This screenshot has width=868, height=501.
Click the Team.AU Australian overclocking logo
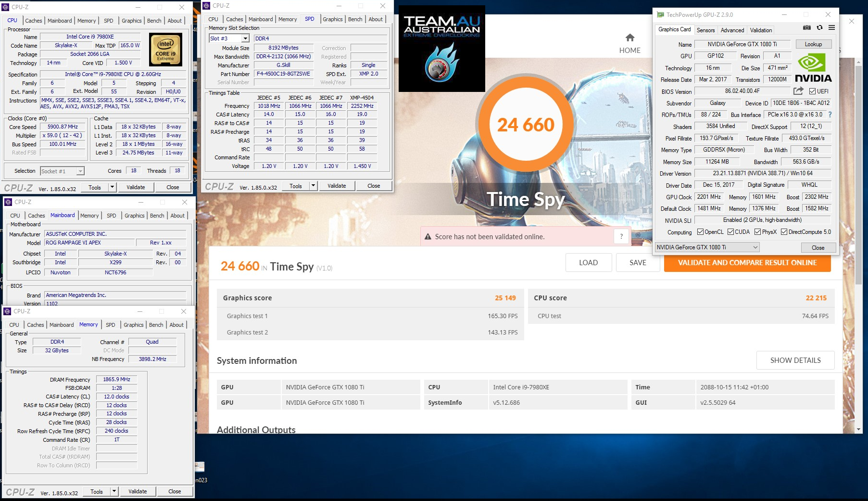[x=442, y=49]
